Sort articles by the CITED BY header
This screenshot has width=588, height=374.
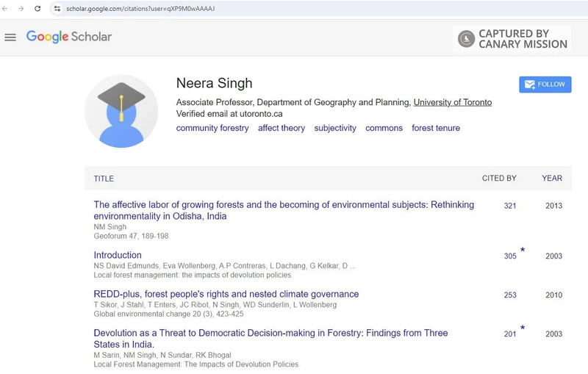[499, 179]
